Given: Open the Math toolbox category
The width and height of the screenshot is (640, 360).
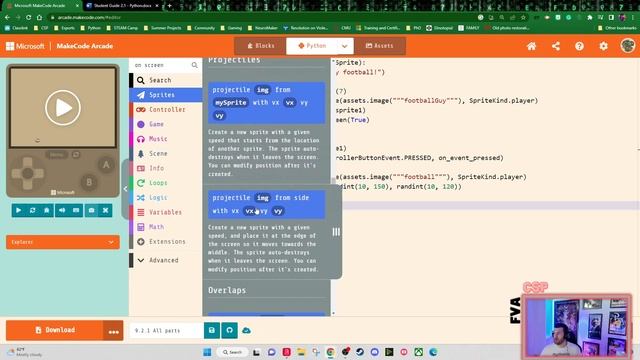Looking at the screenshot, I should point(165,227).
